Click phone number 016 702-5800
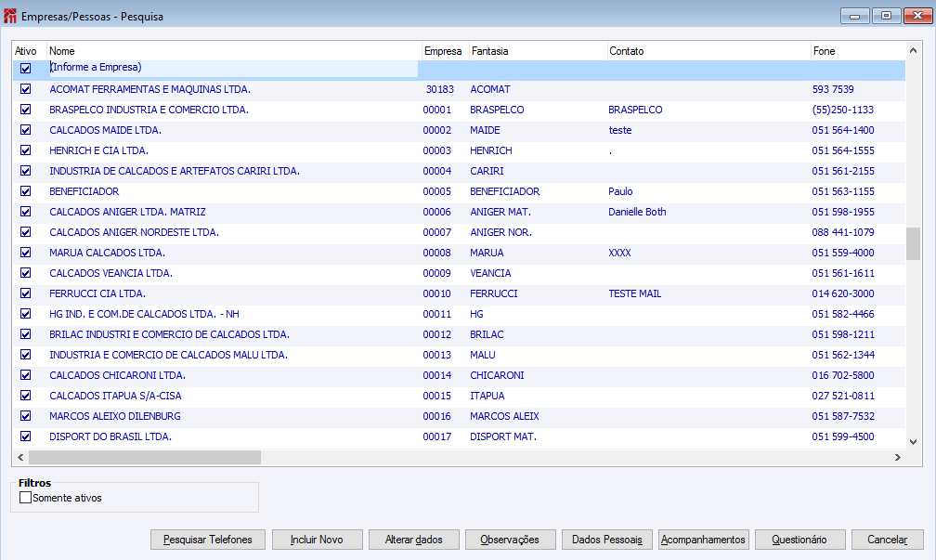 pyautogui.click(x=843, y=375)
